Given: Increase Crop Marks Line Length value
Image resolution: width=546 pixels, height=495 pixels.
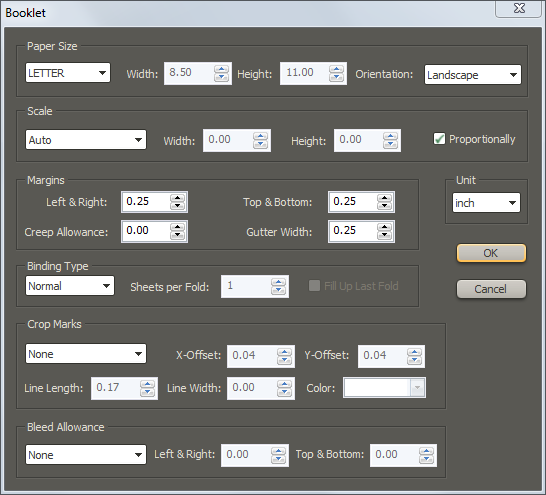Looking at the screenshot, I should click(x=147, y=384).
